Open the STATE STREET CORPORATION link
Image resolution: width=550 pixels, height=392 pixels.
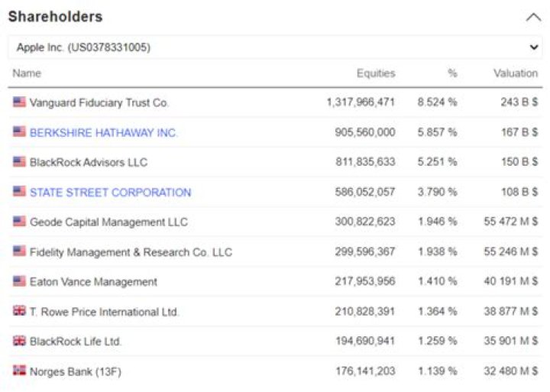point(111,193)
